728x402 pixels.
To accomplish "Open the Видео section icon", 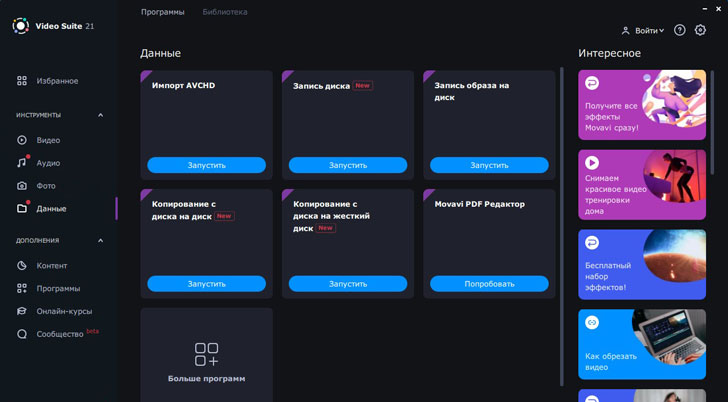I will point(22,140).
